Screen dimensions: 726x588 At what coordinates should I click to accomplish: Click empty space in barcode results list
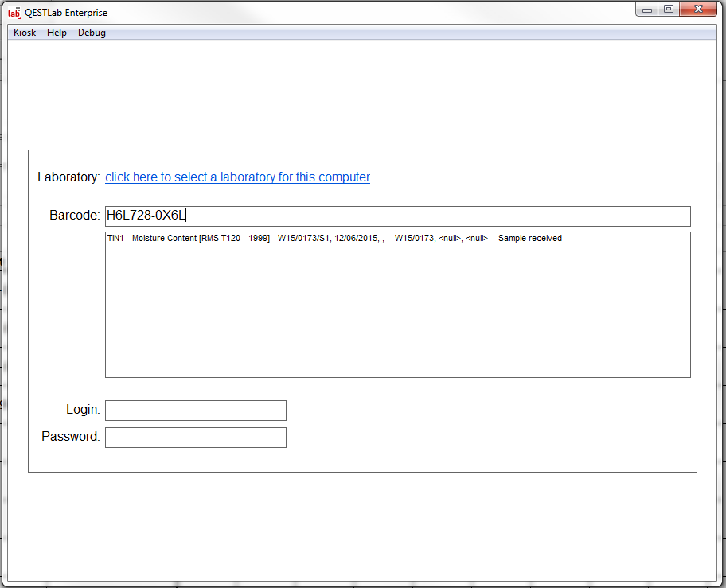[x=398, y=318]
